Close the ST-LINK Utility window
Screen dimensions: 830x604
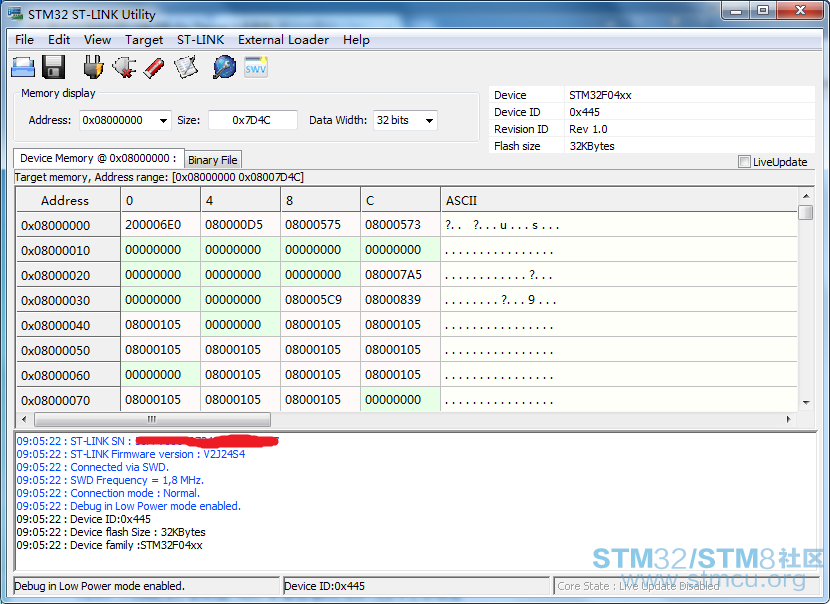pos(800,11)
